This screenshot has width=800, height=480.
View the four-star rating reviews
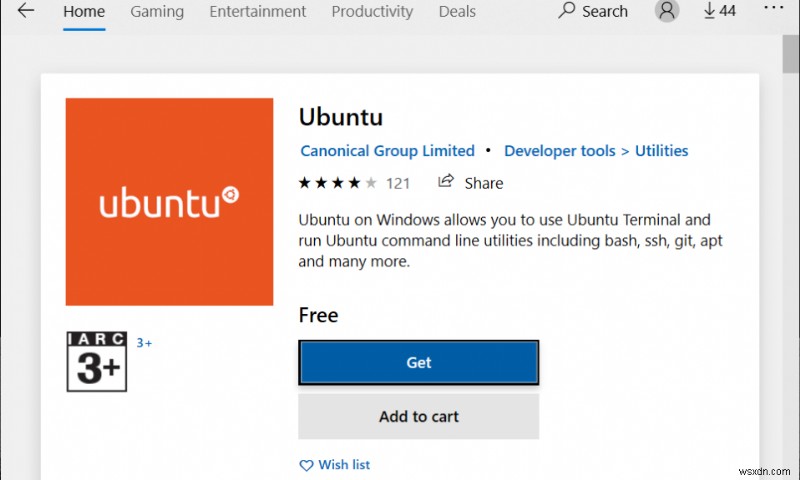click(337, 183)
